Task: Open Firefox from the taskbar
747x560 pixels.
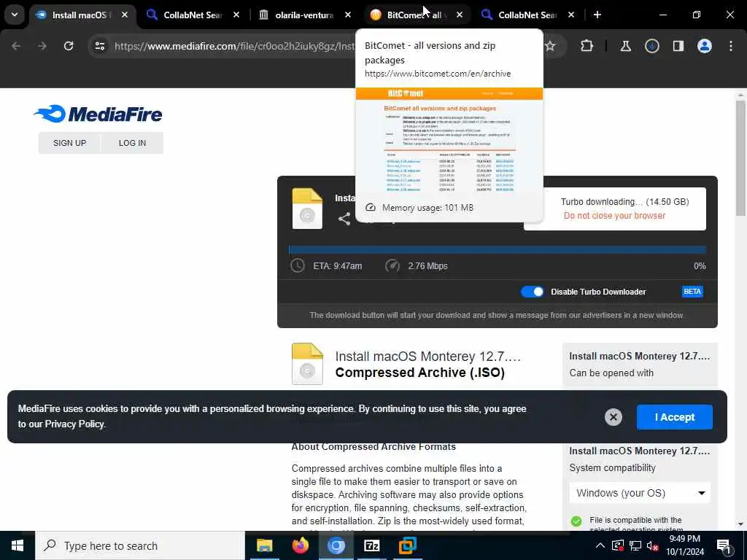Action: 300,545
